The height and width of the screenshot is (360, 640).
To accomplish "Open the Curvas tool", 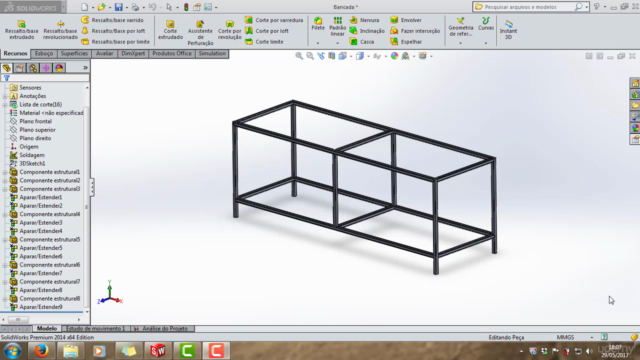I will (486, 24).
